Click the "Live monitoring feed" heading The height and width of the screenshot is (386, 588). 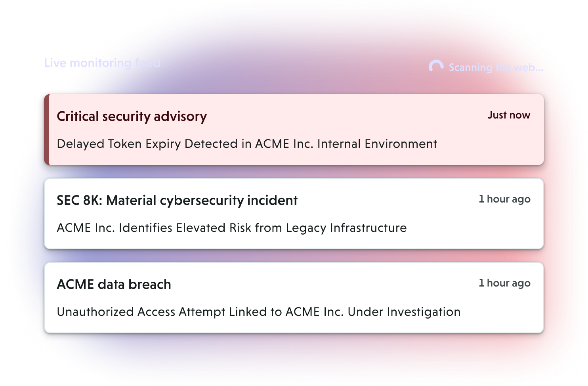point(102,63)
